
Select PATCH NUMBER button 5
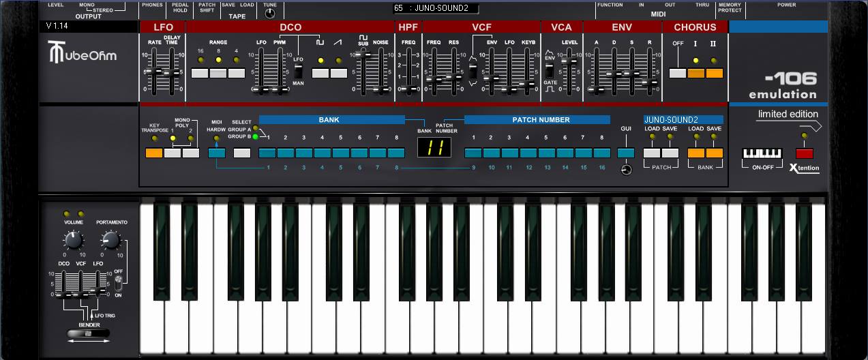(x=547, y=153)
